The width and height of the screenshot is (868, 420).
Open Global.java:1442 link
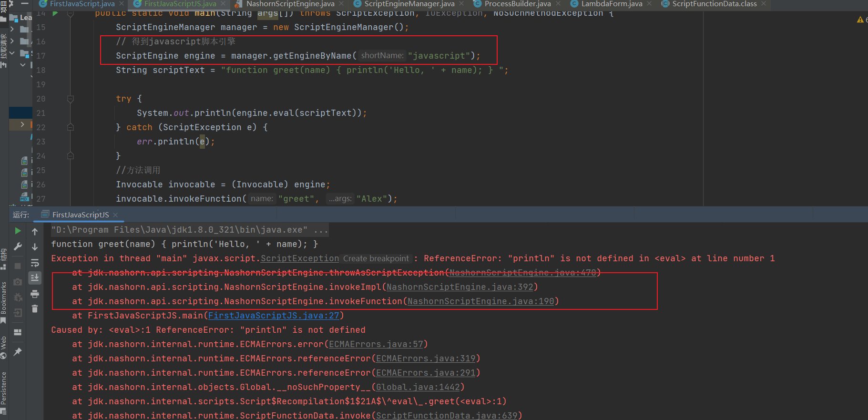tap(418, 387)
